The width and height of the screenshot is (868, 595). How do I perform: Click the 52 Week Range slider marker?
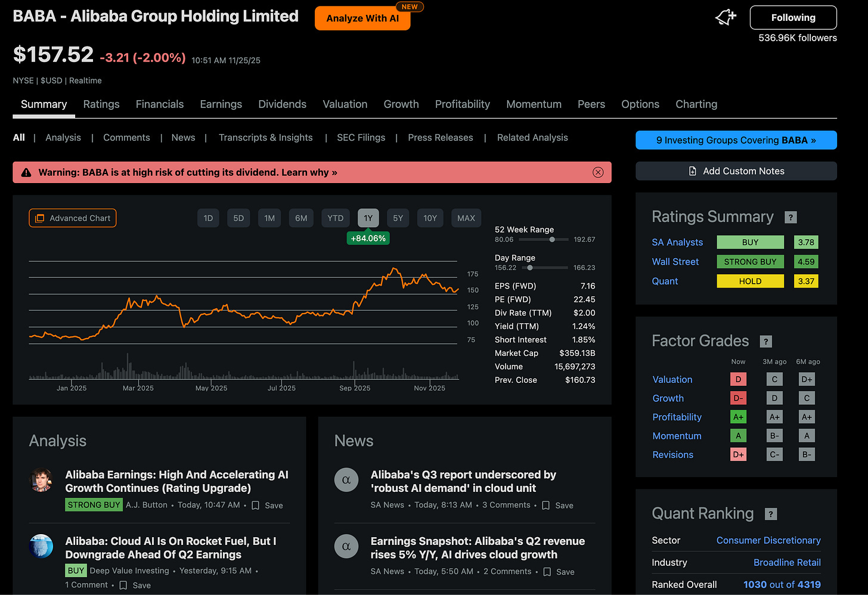point(552,240)
